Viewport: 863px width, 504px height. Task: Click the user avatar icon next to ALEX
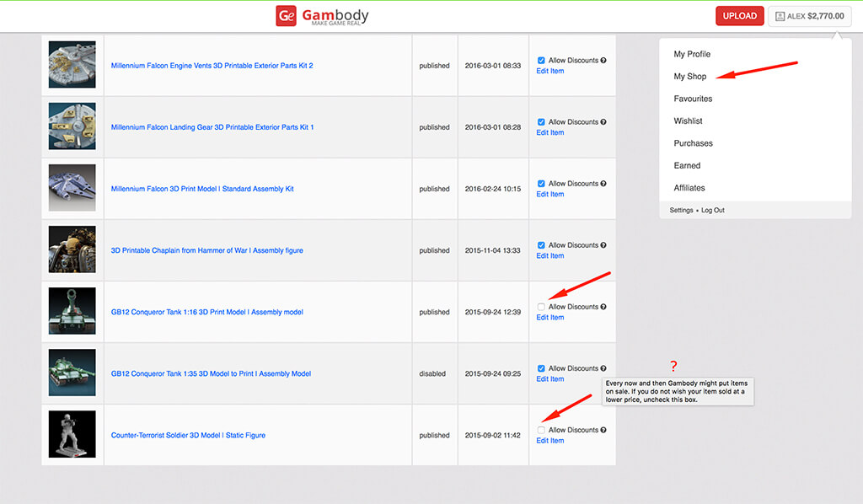click(x=780, y=16)
